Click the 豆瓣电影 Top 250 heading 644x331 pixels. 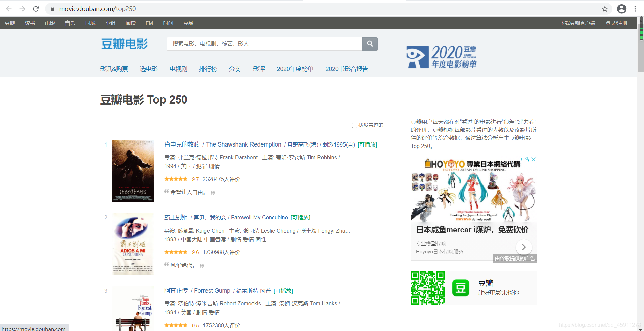(144, 100)
